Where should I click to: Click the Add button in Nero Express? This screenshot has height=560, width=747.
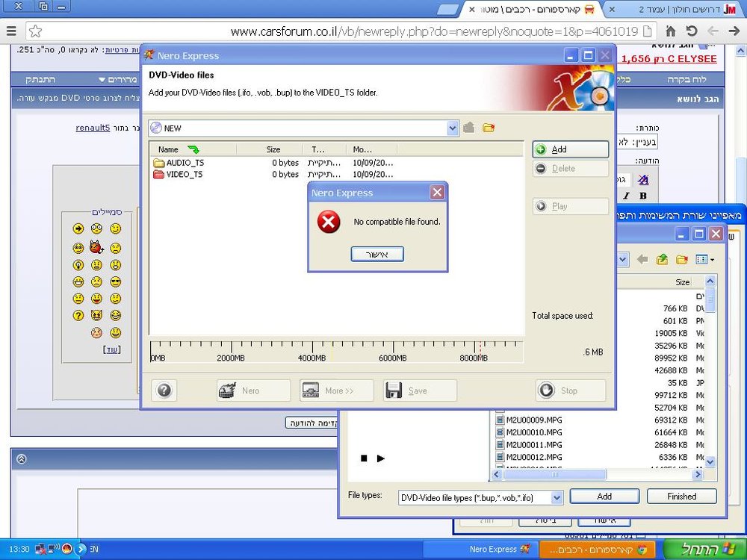570,149
